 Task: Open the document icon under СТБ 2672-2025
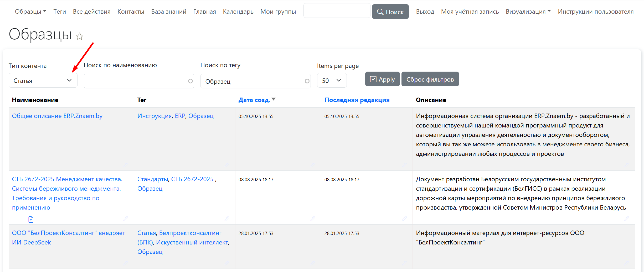[x=31, y=220]
